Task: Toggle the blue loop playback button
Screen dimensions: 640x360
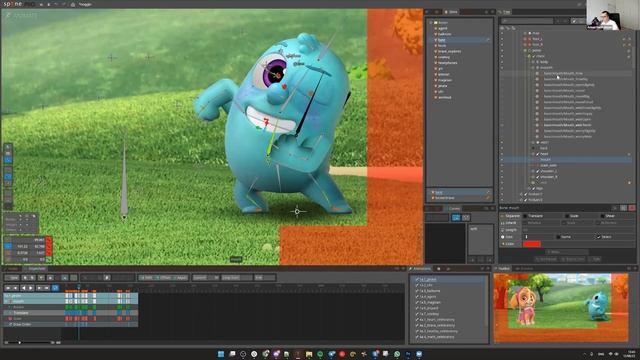Action: click(x=56, y=288)
